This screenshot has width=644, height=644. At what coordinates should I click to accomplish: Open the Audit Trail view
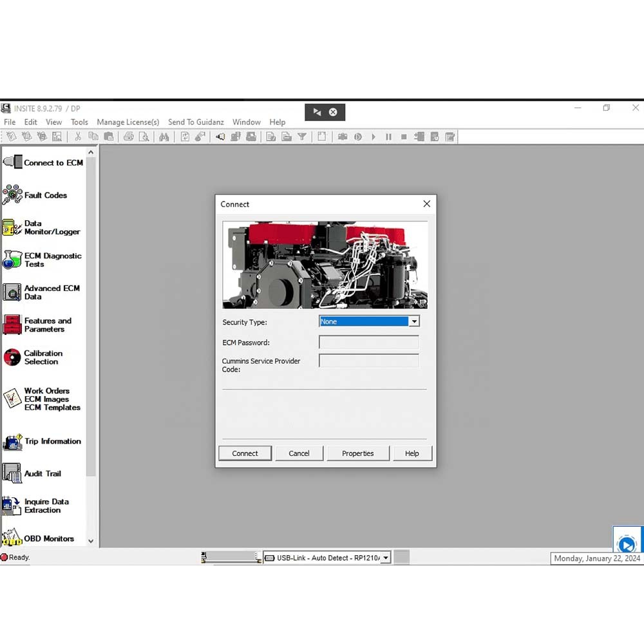click(x=32, y=473)
